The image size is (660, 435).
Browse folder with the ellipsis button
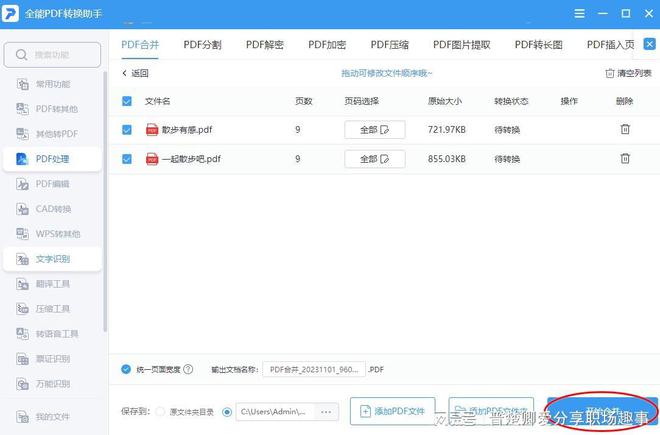click(326, 412)
